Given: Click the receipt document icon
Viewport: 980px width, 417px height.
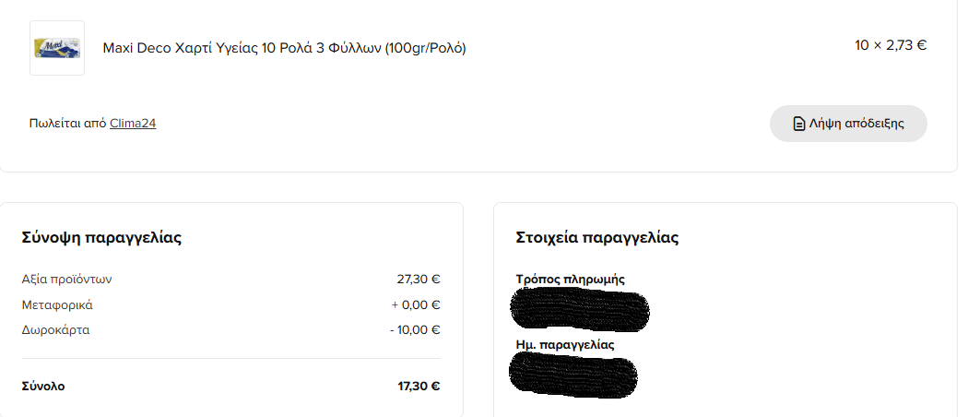Looking at the screenshot, I should tap(798, 124).
